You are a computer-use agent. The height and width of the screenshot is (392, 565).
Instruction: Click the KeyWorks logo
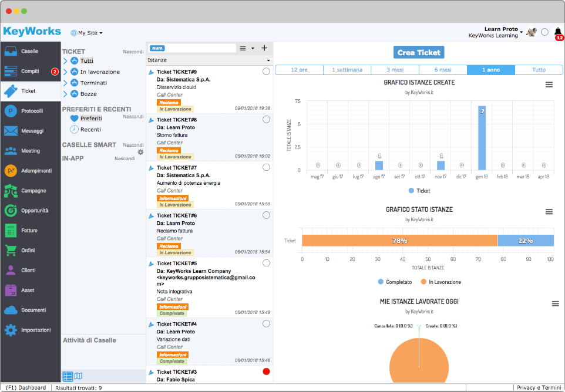[32, 31]
